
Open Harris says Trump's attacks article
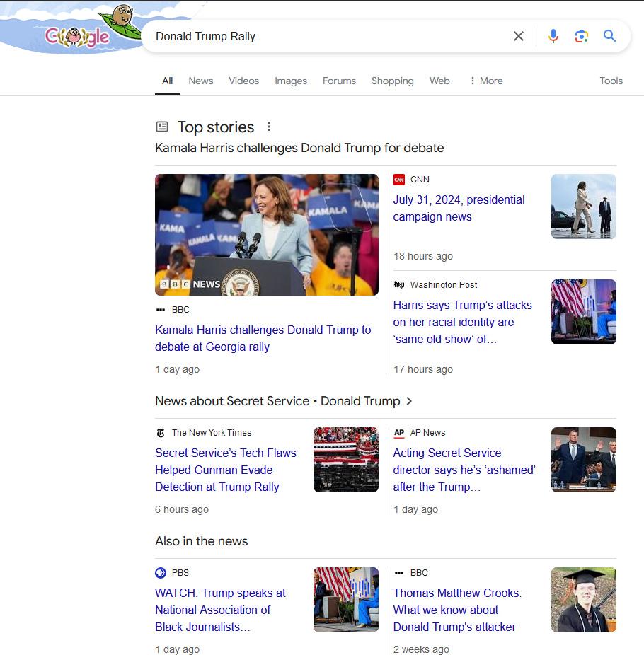point(462,322)
